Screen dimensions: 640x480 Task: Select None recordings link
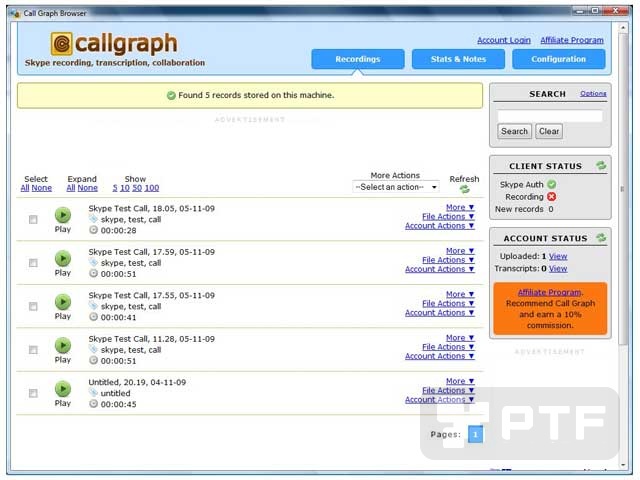(42, 188)
